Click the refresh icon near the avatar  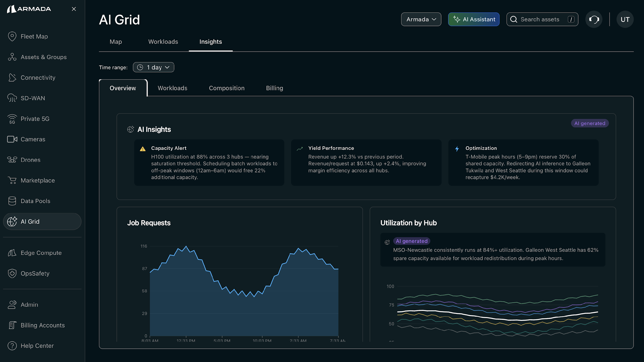pyautogui.click(x=594, y=19)
